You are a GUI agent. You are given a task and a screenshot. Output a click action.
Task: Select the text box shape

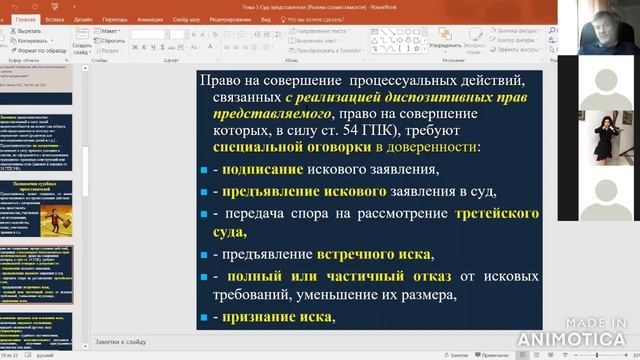pos(374,32)
